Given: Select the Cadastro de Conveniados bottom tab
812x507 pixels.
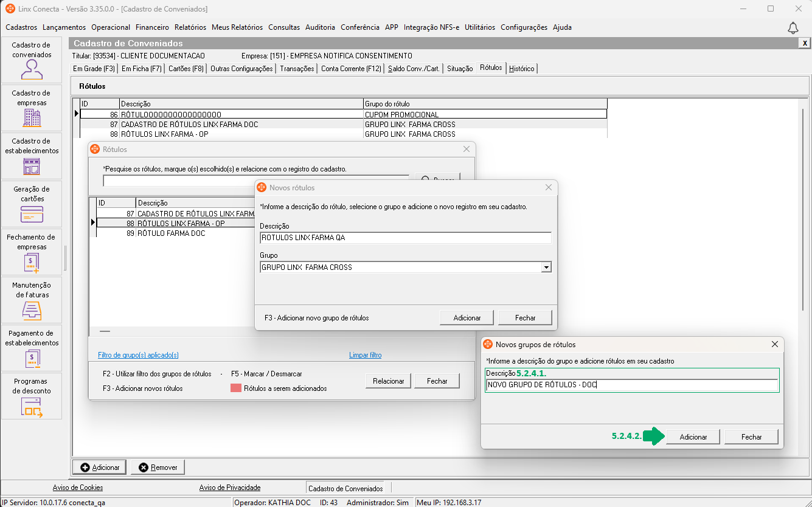Looking at the screenshot, I should (x=345, y=488).
